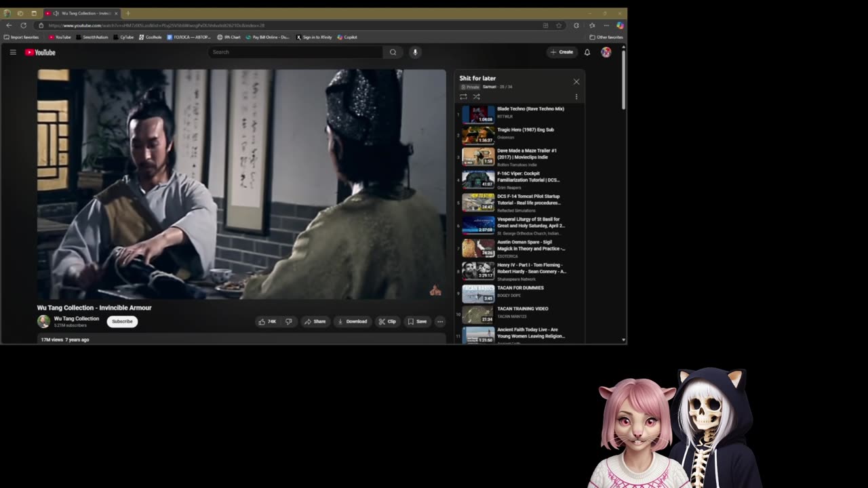Play Austin Osman Spare Sigil Magick thumbnail
Screen dimensions: 868x488
coord(478,248)
